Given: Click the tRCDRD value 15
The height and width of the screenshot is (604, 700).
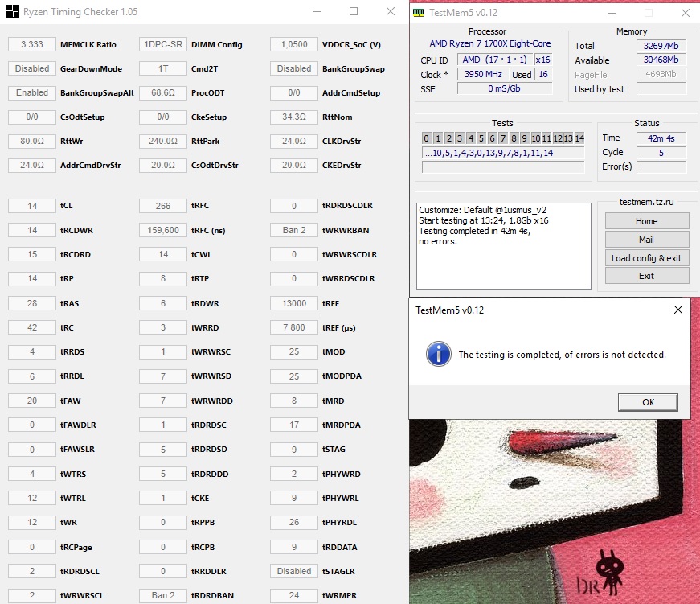Looking at the screenshot, I should click(x=32, y=254).
